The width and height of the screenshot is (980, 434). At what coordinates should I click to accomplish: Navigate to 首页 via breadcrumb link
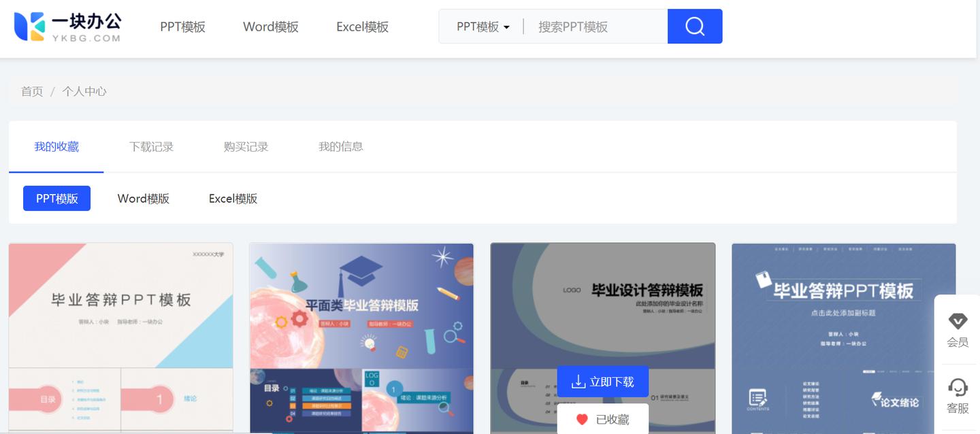coord(31,91)
